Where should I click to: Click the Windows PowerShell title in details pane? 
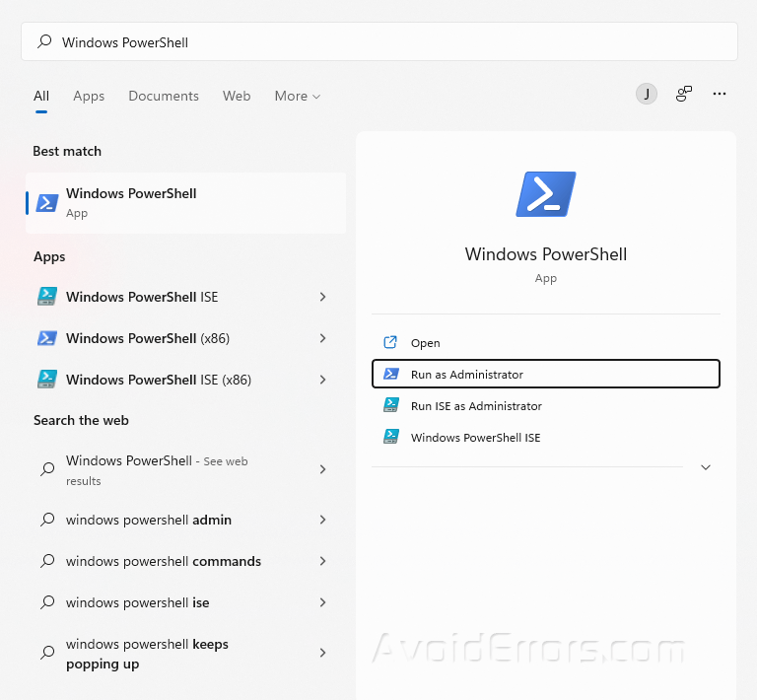tap(545, 254)
